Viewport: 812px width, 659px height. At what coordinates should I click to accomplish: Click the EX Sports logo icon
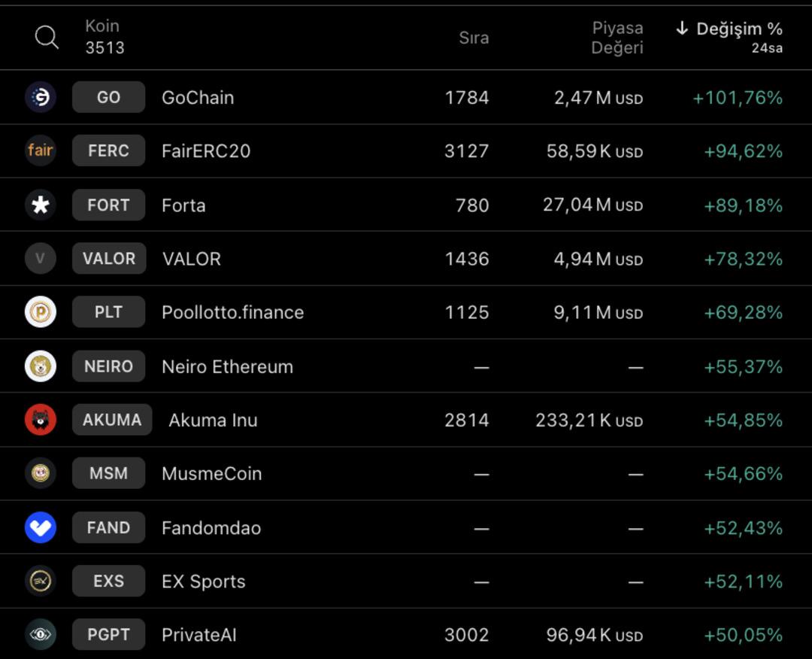[41, 581]
